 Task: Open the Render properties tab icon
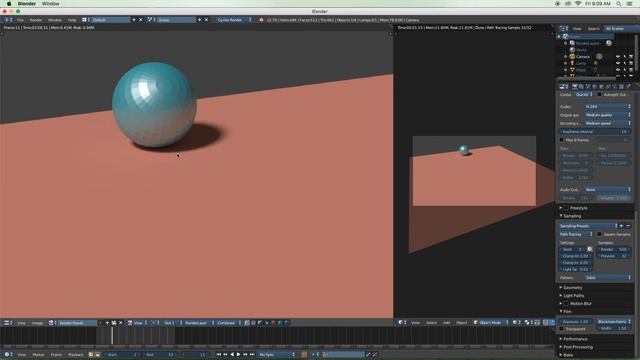[575, 87]
